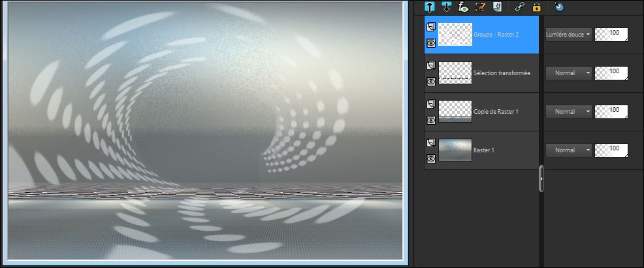Select layer name Copie de Raster 1
The image size is (644, 268).
(496, 112)
